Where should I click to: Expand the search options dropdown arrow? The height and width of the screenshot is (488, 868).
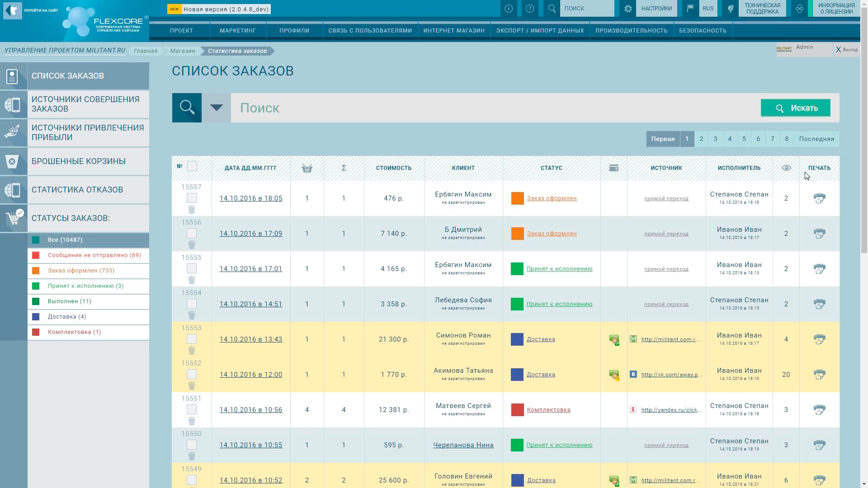pos(216,108)
